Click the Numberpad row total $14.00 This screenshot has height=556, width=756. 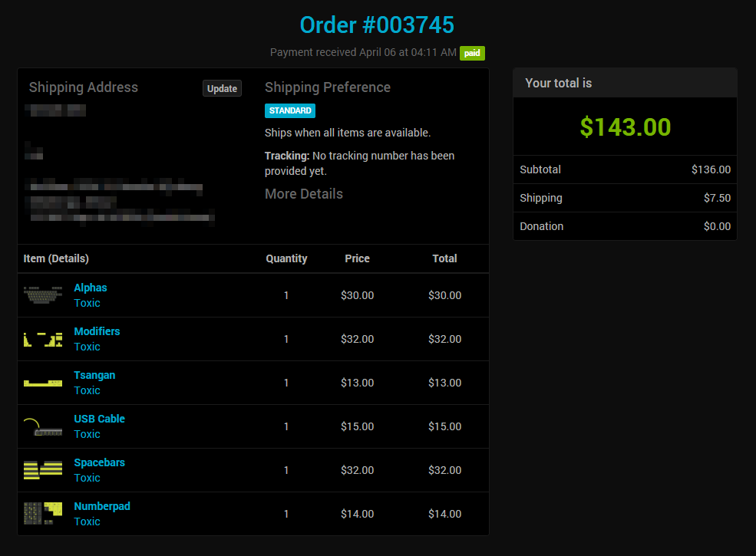click(x=444, y=514)
